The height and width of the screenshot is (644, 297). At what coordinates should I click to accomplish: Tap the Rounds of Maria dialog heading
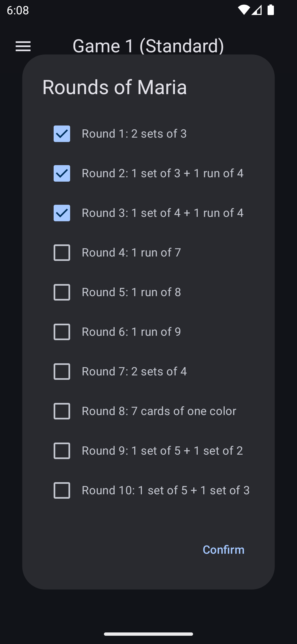(115, 87)
